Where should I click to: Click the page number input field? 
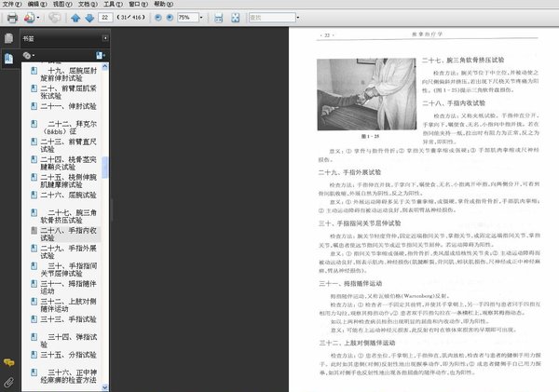(104, 18)
